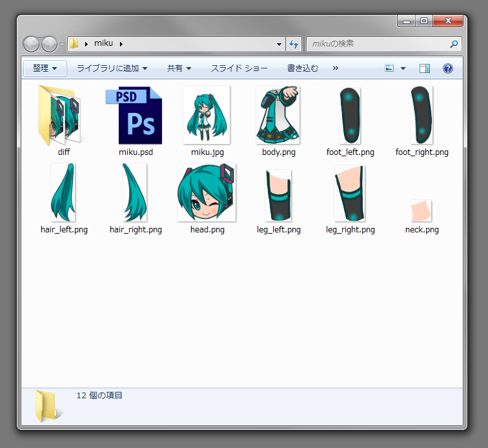
Task: Click the refresh button by address bar
Action: pyautogui.click(x=294, y=44)
